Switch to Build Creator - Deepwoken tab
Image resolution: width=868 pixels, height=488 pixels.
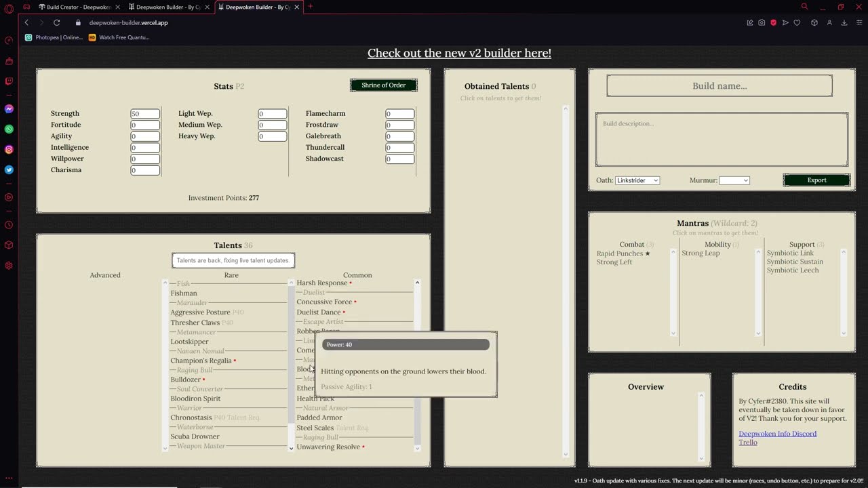(x=79, y=7)
